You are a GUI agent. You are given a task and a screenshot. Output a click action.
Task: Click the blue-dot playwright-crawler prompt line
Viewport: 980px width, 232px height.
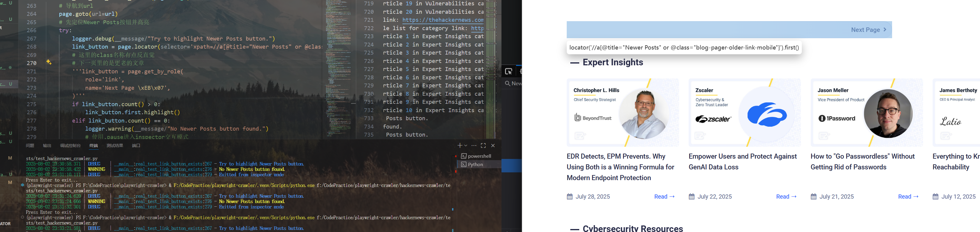(238, 185)
